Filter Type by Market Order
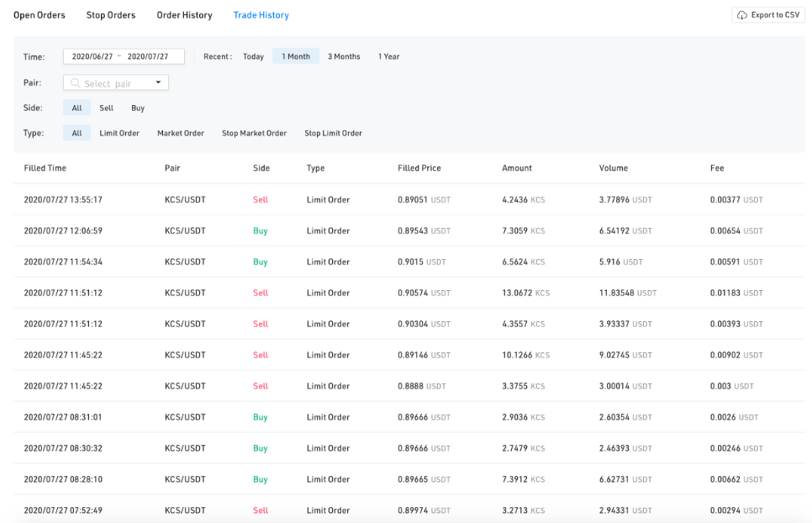Image resolution: width=812 pixels, height=523 pixels. click(x=181, y=133)
